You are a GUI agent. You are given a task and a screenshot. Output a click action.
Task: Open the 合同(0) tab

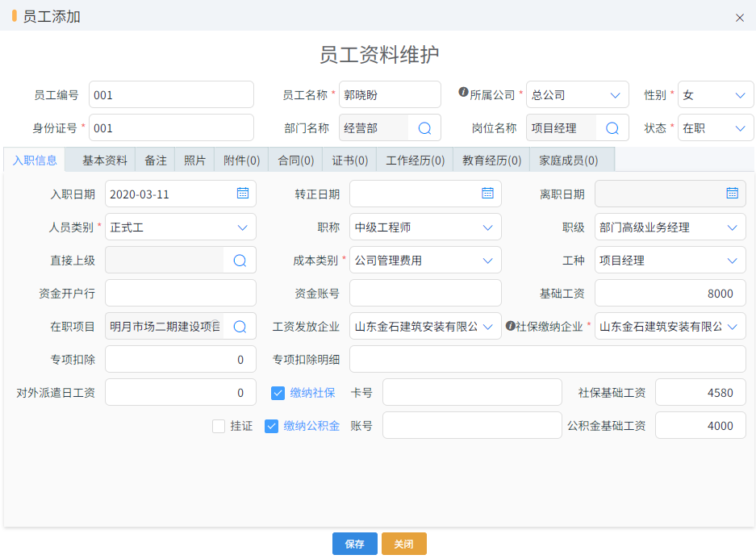coord(295,160)
